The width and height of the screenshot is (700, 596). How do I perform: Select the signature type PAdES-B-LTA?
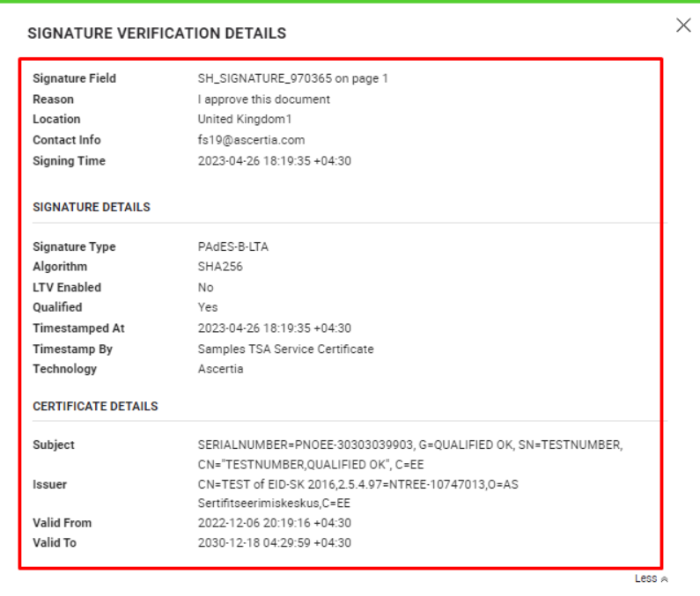pyautogui.click(x=232, y=246)
